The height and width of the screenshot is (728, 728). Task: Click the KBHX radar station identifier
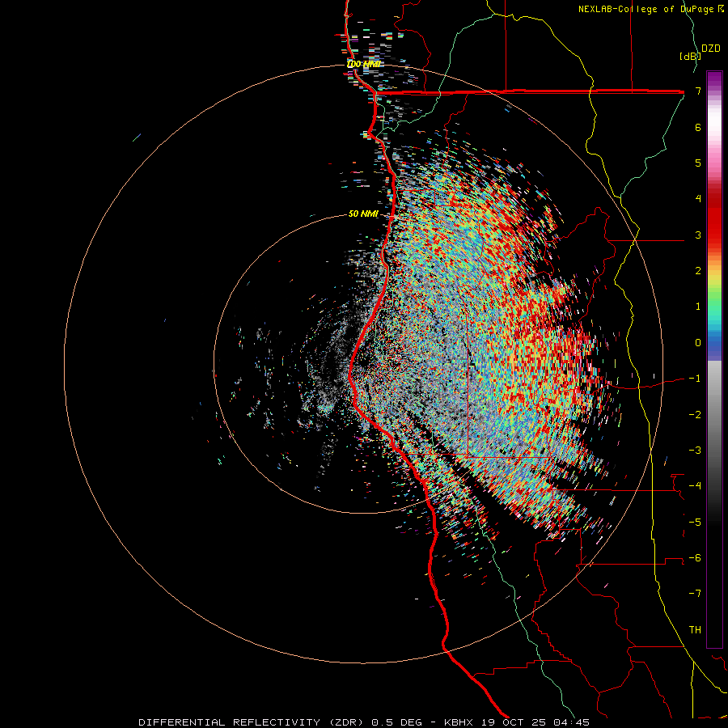(459, 722)
